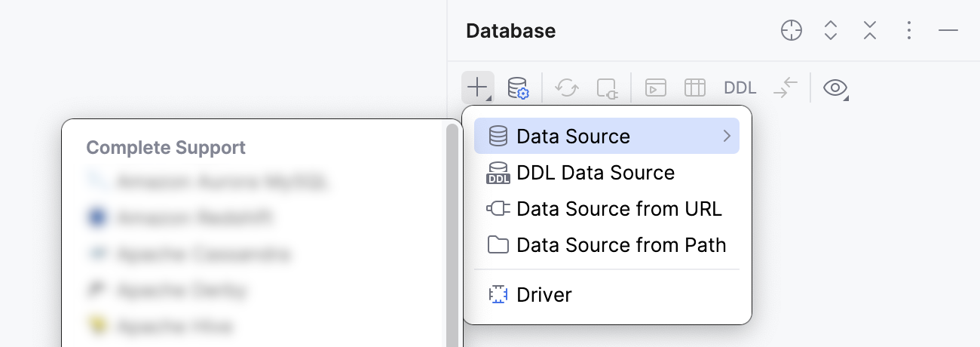
Task: Click the Select Opened File target icon
Action: click(791, 30)
